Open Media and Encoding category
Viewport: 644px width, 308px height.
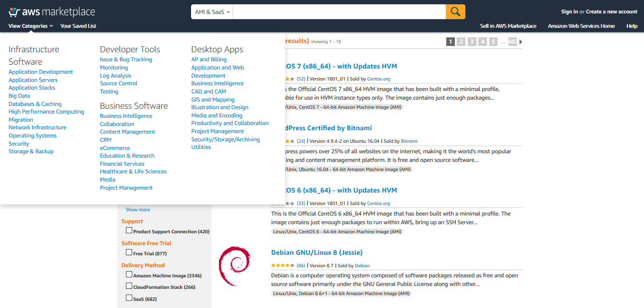click(x=217, y=115)
